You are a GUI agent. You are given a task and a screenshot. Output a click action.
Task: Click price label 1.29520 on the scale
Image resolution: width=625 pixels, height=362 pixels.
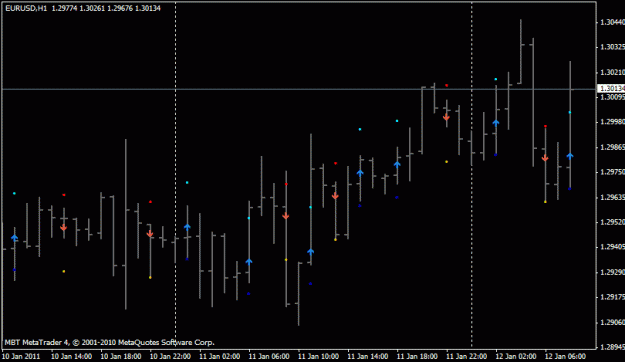(x=612, y=222)
